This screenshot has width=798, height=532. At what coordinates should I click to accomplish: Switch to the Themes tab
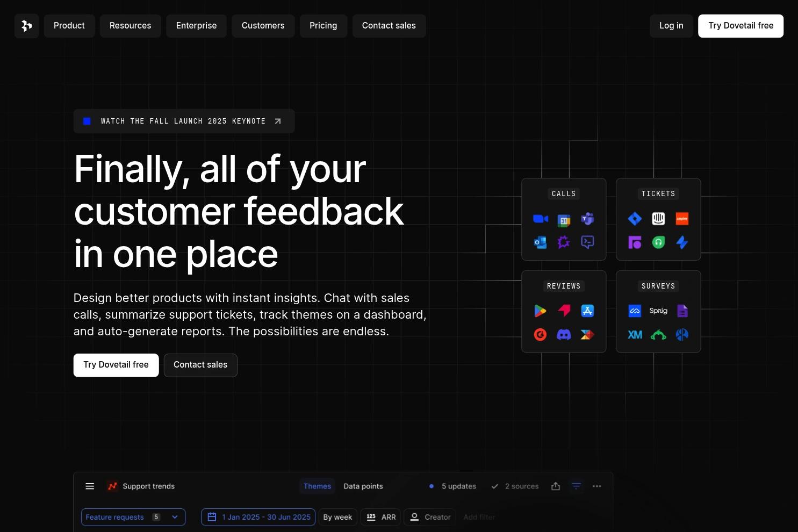tap(317, 486)
